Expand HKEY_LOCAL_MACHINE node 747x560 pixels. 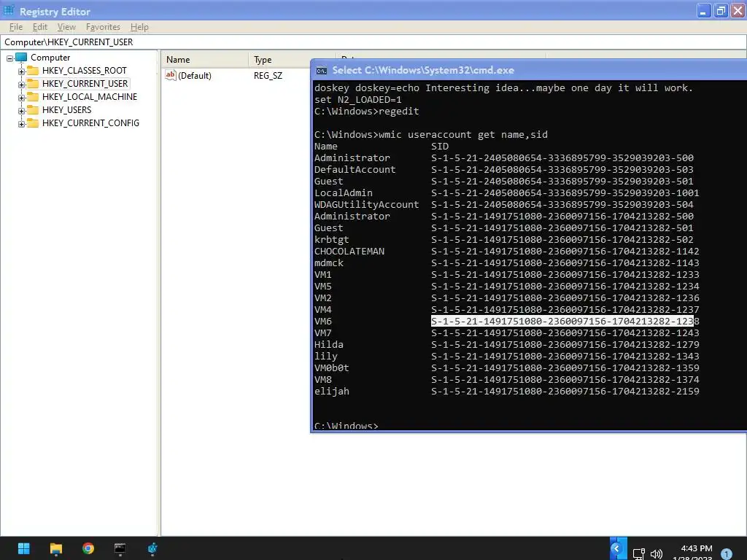click(21, 98)
